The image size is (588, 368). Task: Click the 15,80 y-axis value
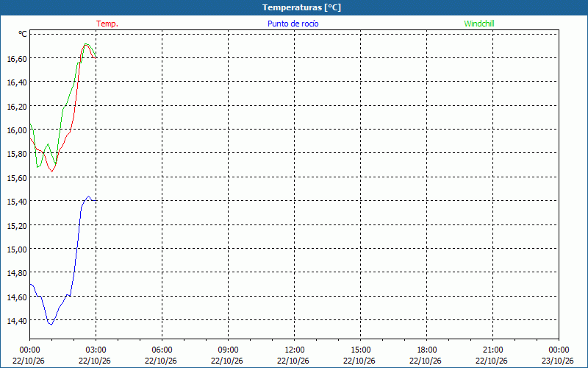(17, 154)
